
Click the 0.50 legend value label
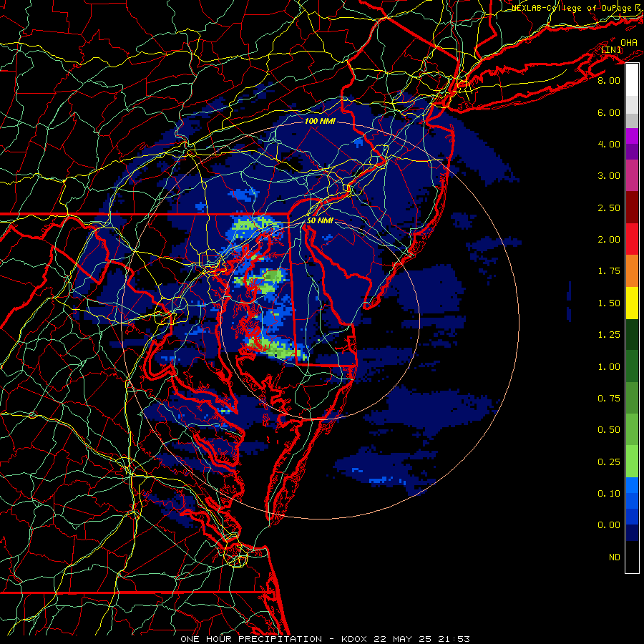tap(609, 430)
